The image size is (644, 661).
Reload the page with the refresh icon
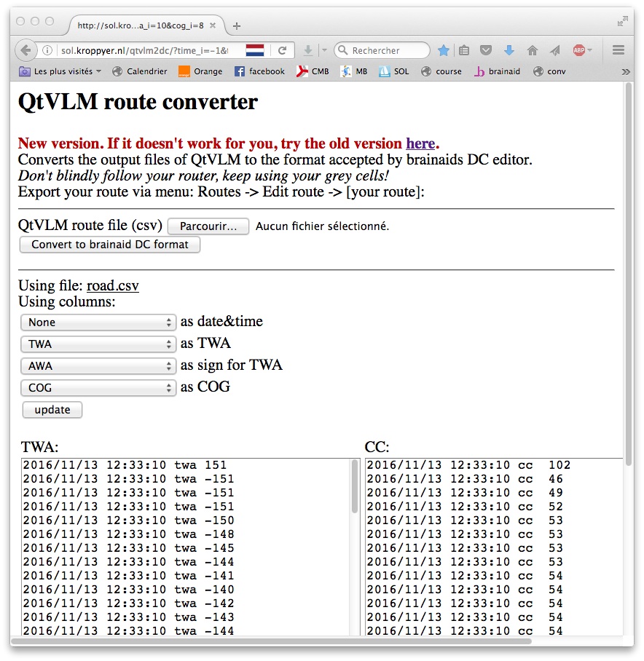(280, 50)
